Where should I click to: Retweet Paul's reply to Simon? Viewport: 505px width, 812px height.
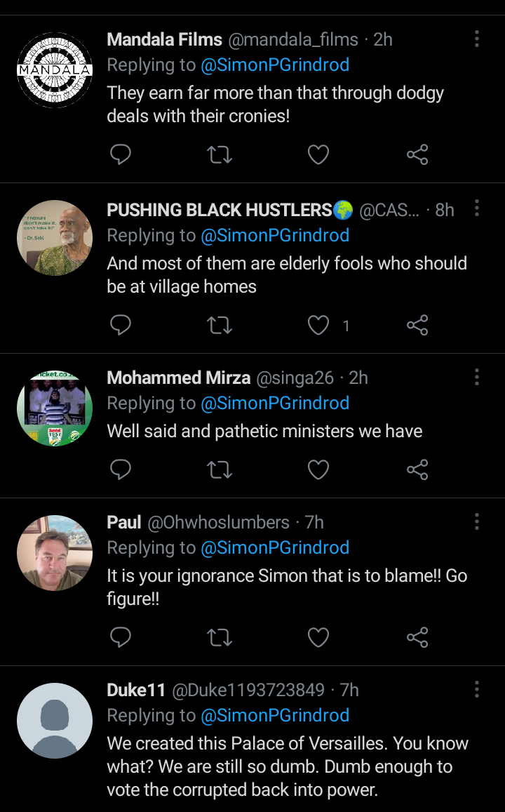click(220, 637)
